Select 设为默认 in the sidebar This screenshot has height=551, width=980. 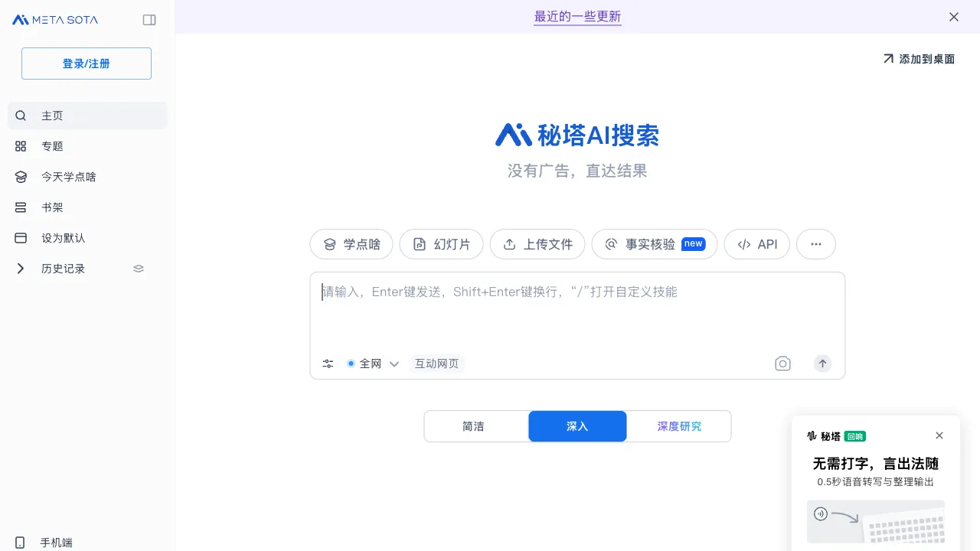point(87,238)
